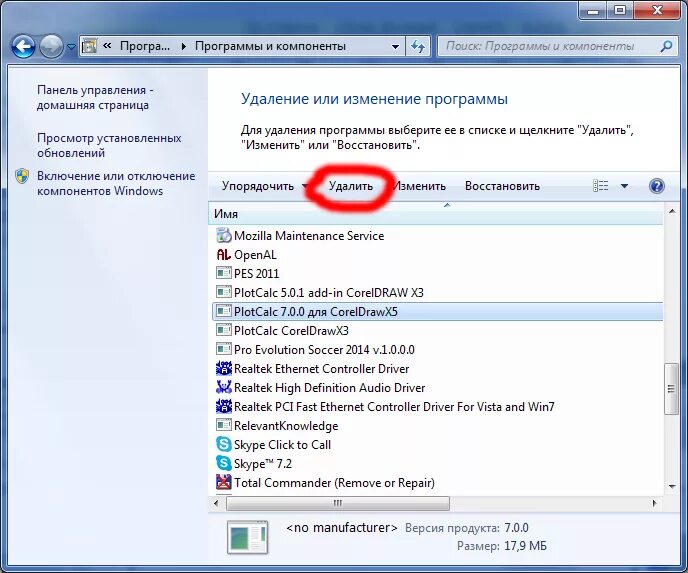Screen dimensions: 688x573
Task: Click Realtek High Definition Audio icon
Action: coord(224,387)
